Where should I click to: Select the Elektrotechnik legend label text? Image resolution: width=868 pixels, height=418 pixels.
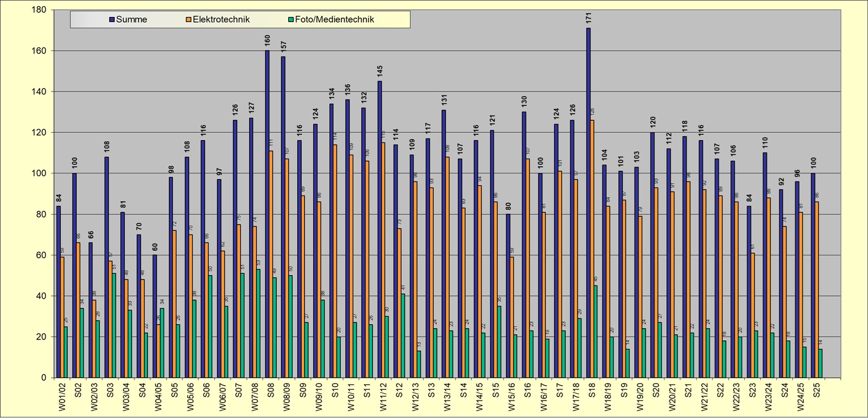[x=221, y=20]
